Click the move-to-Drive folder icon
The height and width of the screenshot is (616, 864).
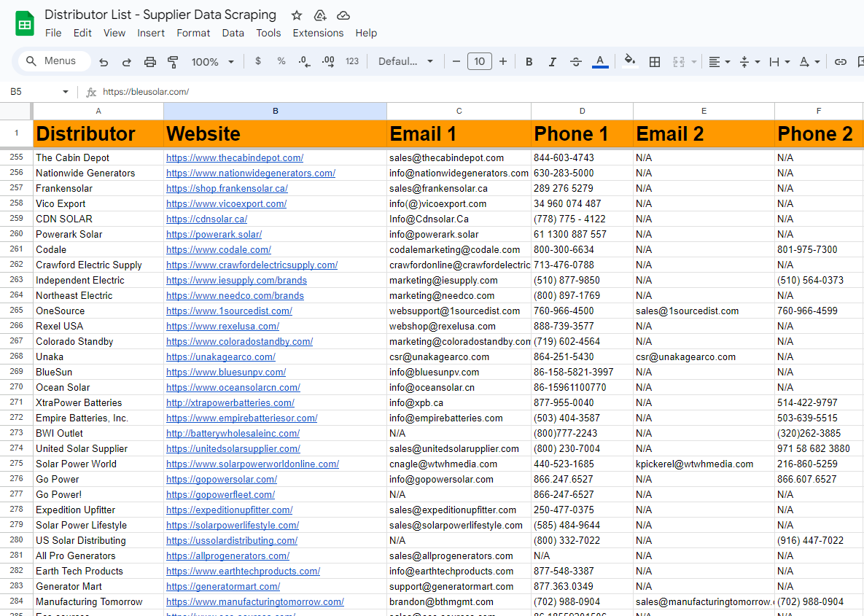[x=319, y=15]
